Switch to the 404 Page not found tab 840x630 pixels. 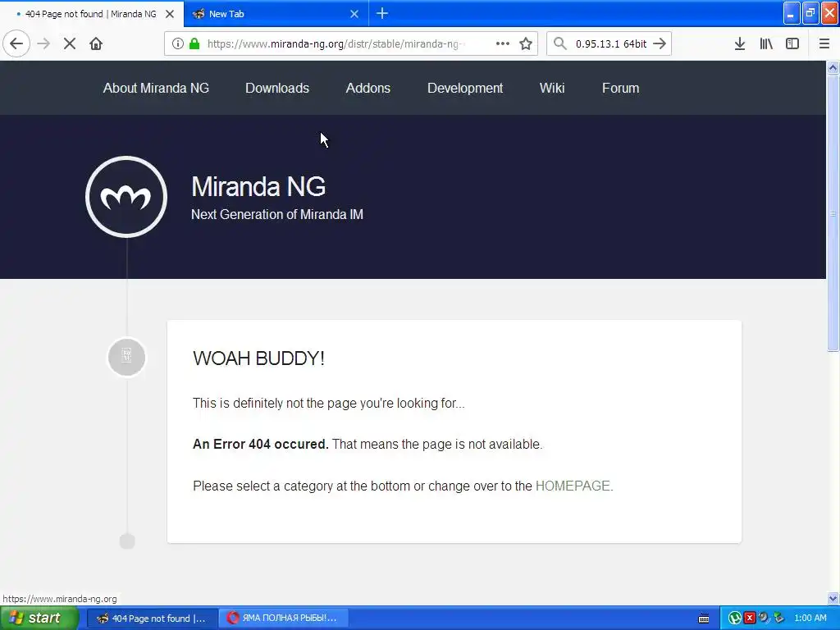[x=92, y=14]
